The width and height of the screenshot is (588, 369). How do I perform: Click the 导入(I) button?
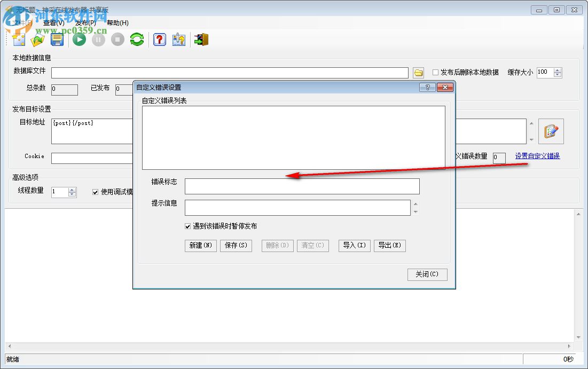pyautogui.click(x=355, y=246)
